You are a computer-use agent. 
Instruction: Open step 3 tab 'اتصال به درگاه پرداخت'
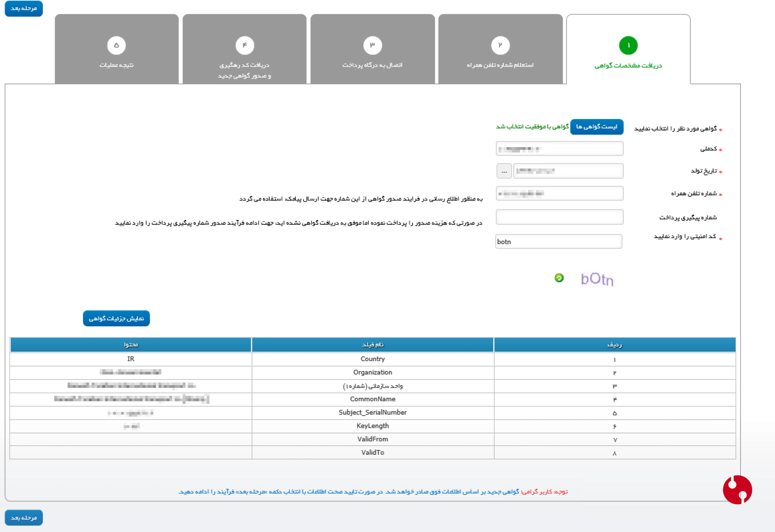372,49
